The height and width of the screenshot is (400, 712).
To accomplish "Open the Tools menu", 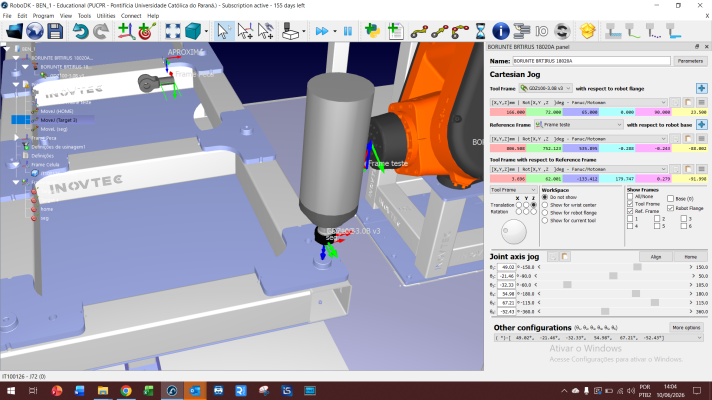I will pyautogui.click(x=84, y=15).
